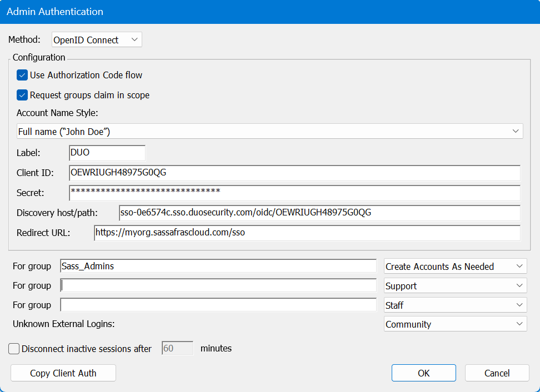
Task: Click the empty third For group field
Action: [x=218, y=305]
